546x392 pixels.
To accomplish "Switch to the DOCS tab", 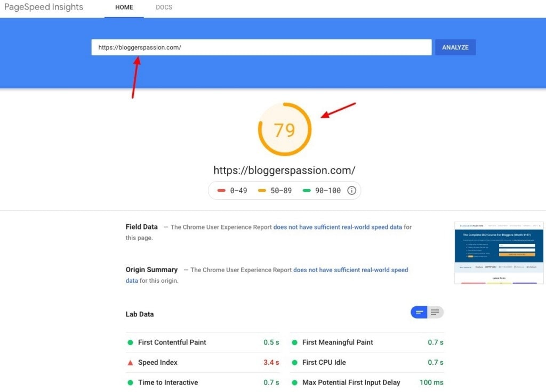I will click(x=164, y=7).
